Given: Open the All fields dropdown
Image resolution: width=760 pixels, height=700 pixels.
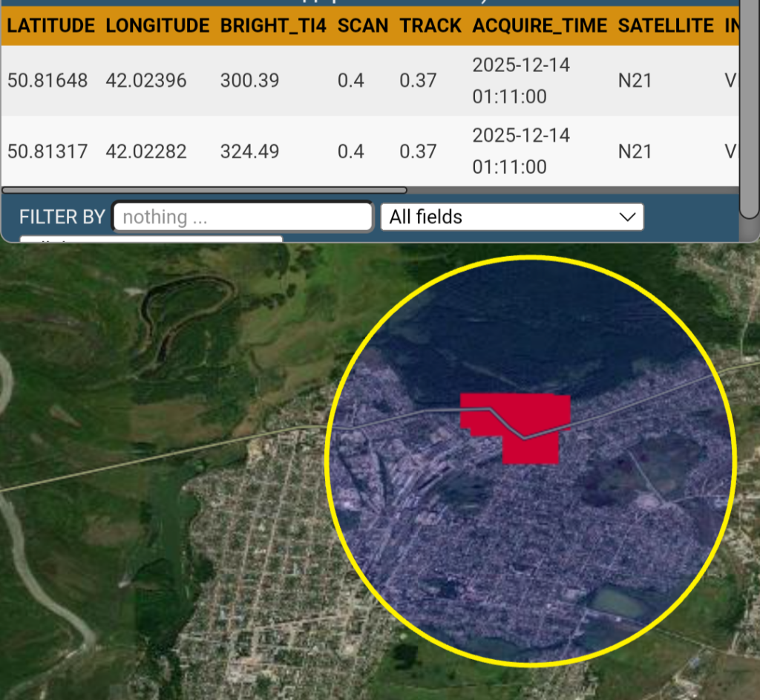Looking at the screenshot, I should point(511,217).
